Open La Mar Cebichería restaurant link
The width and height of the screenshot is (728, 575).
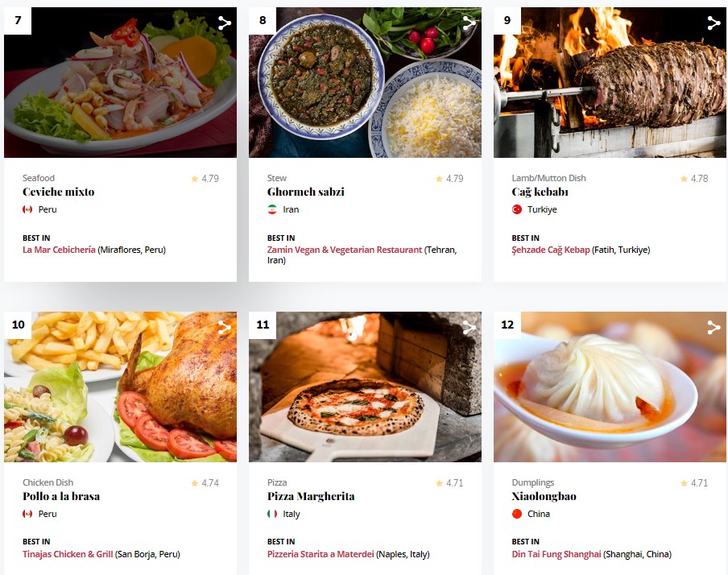click(x=59, y=250)
